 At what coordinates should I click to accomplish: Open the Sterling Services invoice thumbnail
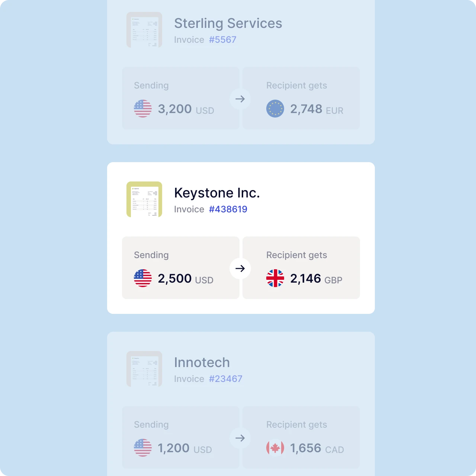[x=144, y=30]
